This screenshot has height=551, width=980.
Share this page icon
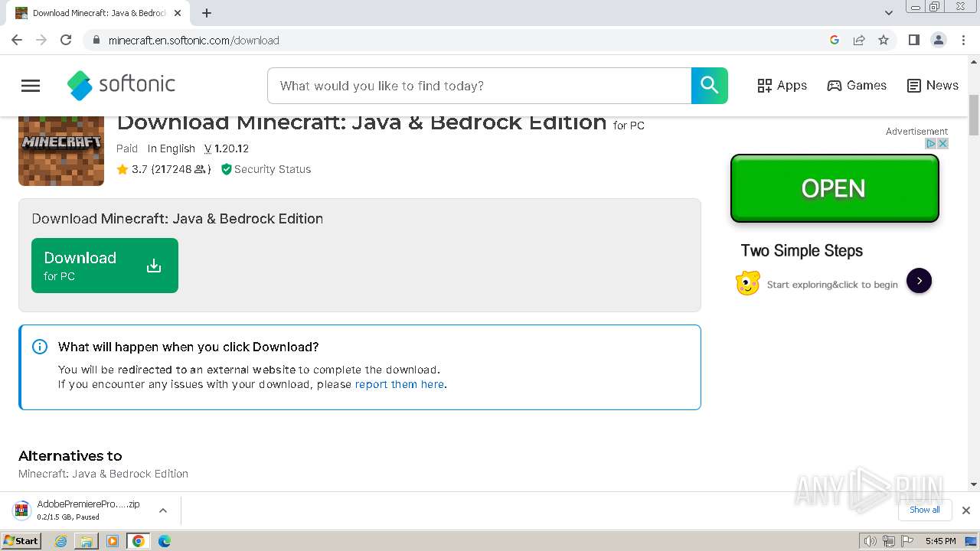(859, 40)
